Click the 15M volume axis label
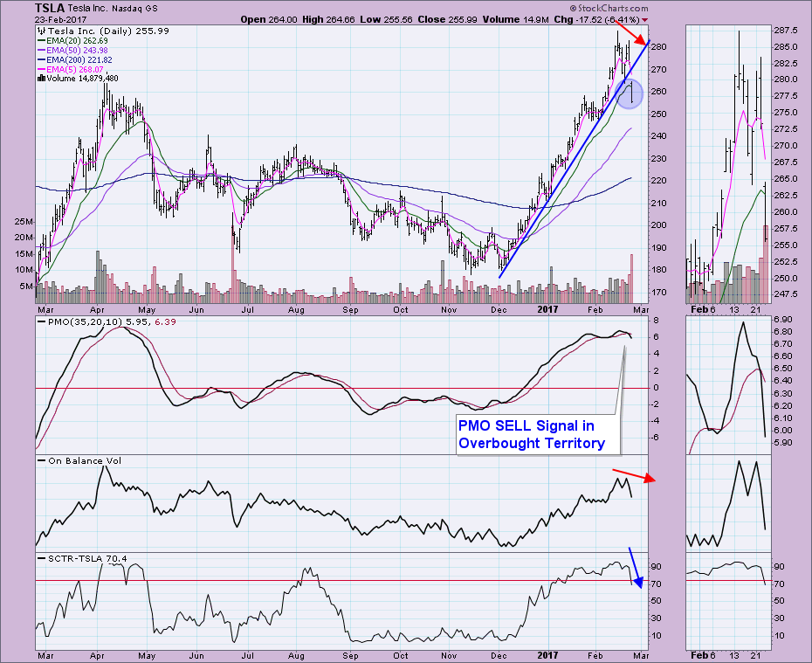 24,254
